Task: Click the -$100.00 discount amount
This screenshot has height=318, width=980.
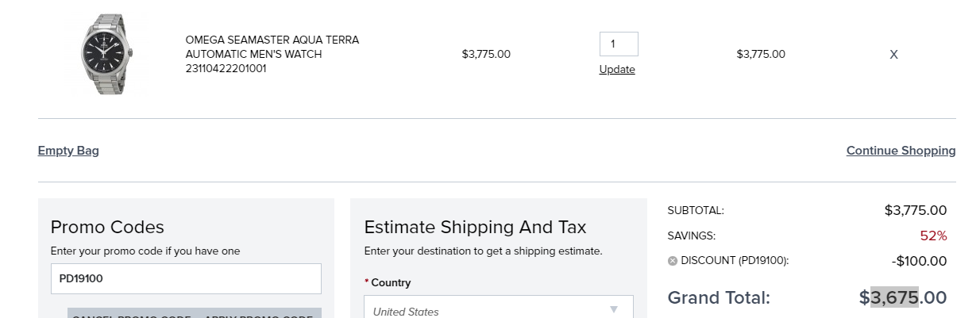Action: pyautogui.click(x=919, y=261)
